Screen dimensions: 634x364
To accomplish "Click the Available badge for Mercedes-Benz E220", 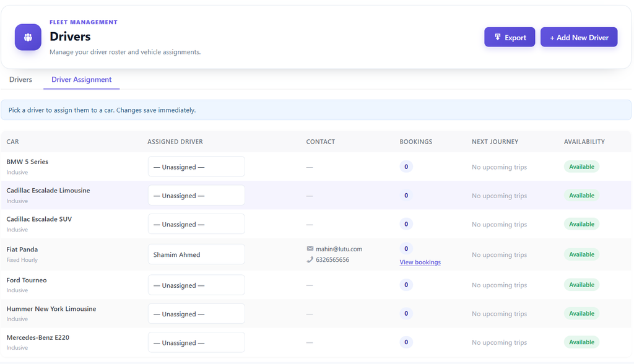I will pos(581,342).
